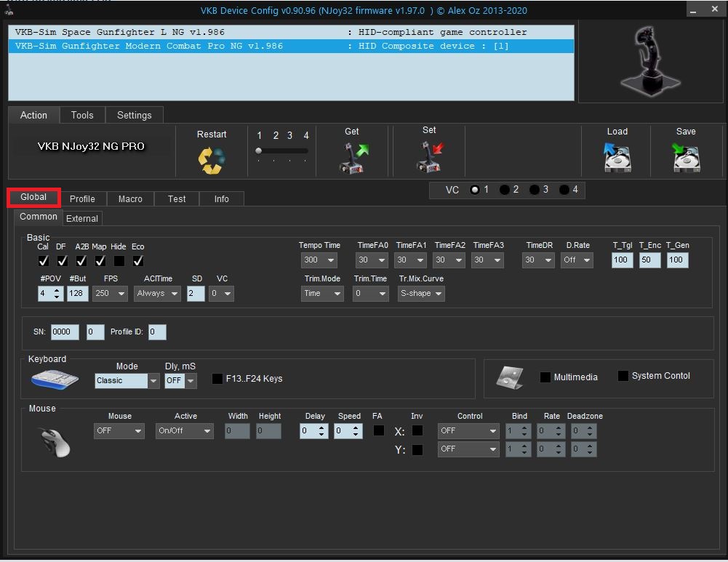Click the External sub-tab
Image resolution: width=728 pixels, height=562 pixels.
[82, 218]
